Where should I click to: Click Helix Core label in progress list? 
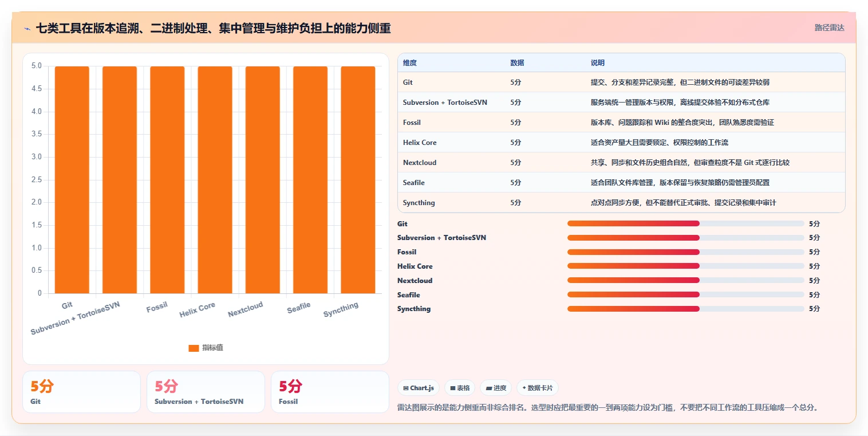(x=415, y=266)
